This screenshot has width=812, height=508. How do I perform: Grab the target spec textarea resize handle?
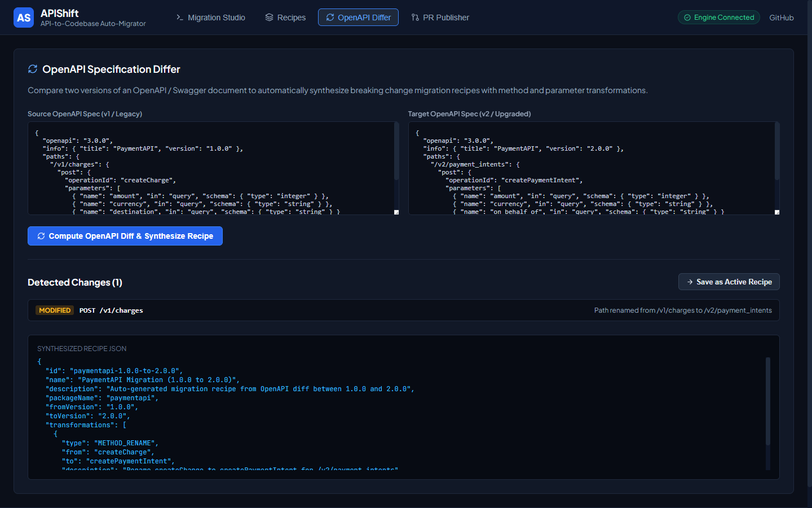click(777, 212)
